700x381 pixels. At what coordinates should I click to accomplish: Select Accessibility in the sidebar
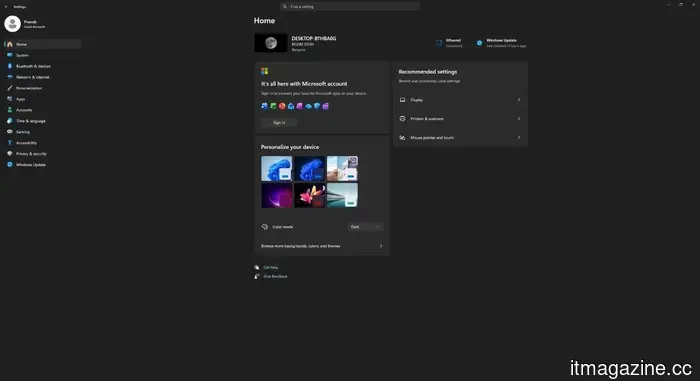[x=43, y=142]
